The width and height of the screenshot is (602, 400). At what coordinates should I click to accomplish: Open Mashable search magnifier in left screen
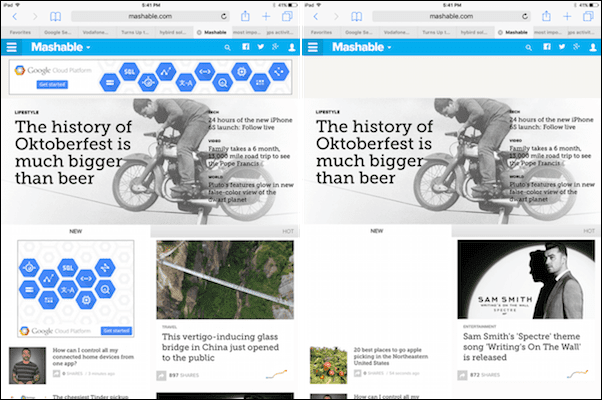[228, 48]
